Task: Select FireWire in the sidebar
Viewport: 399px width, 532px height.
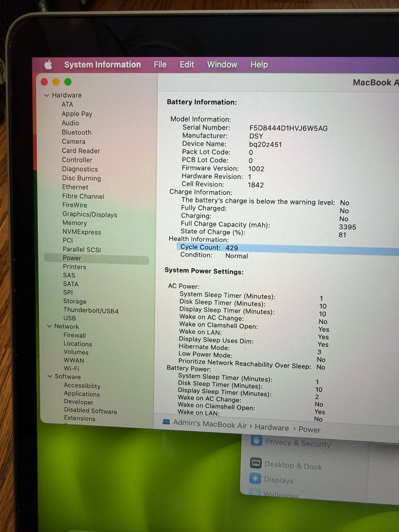Action: tap(75, 205)
